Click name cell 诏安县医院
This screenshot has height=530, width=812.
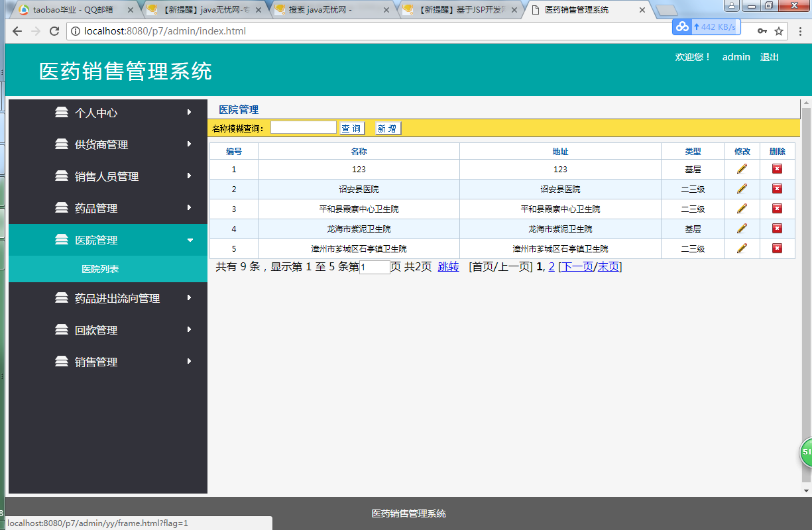pyautogui.click(x=359, y=189)
